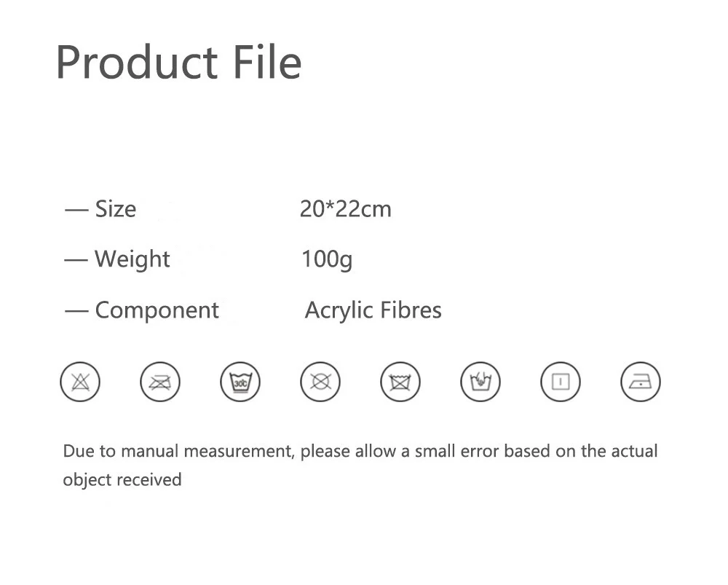The width and height of the screenshot is (728, 585).
Task: Click the low heat iron icon
Action: [641, 382]
